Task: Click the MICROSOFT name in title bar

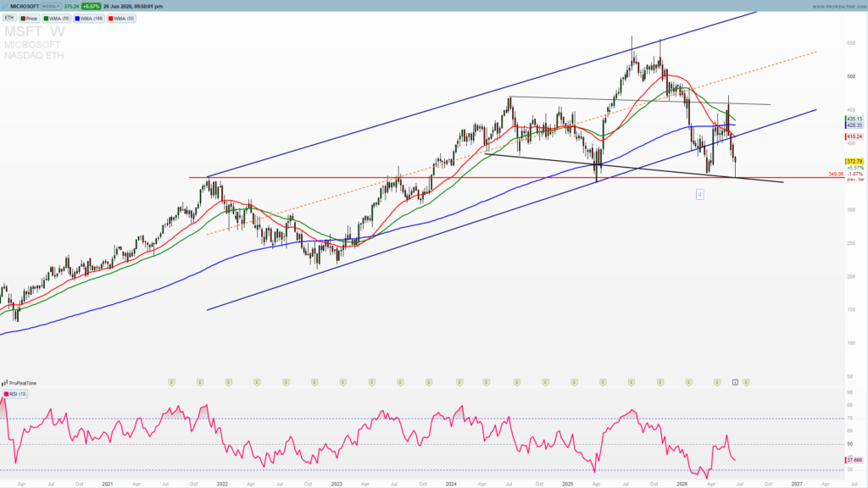Action: pyautogui.click(x=25, y=6)
